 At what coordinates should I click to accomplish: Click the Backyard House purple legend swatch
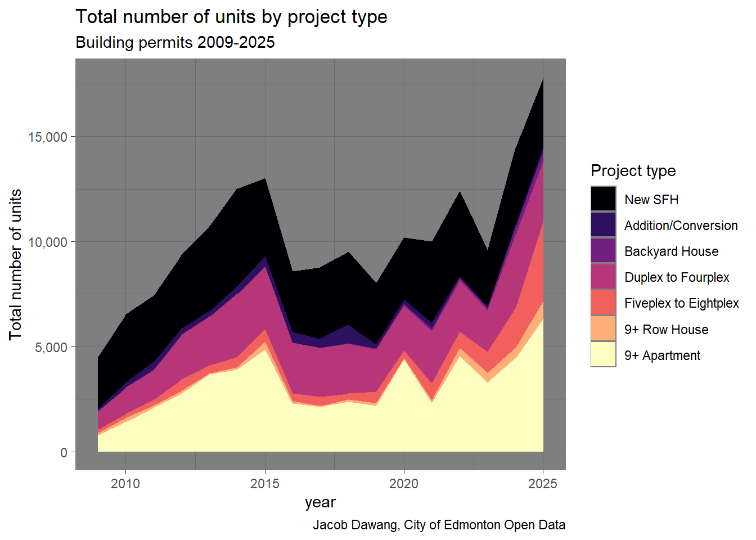[603, 251]
